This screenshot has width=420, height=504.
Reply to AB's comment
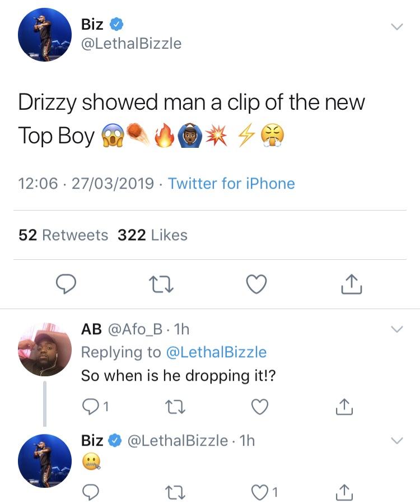click(x=91, y=405)
